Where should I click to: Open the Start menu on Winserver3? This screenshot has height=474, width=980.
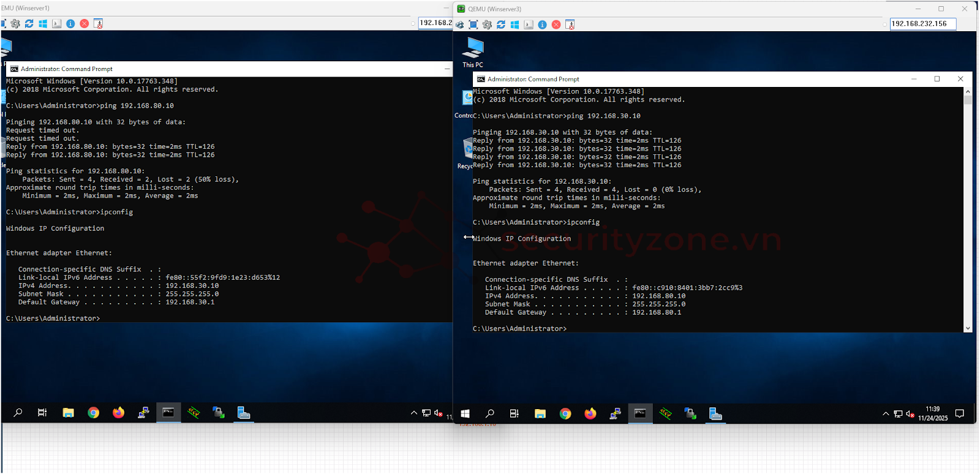[x=465, y=414]
